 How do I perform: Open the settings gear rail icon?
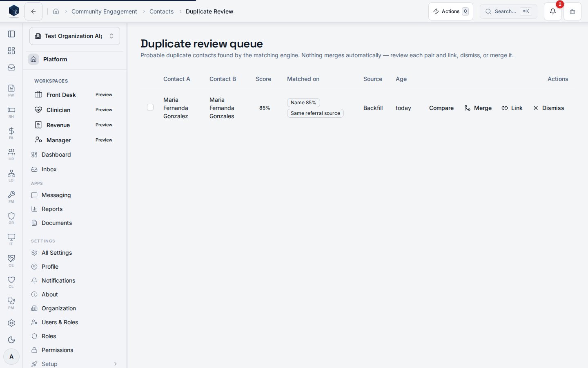pyautogui.click(x=11, y=323)
